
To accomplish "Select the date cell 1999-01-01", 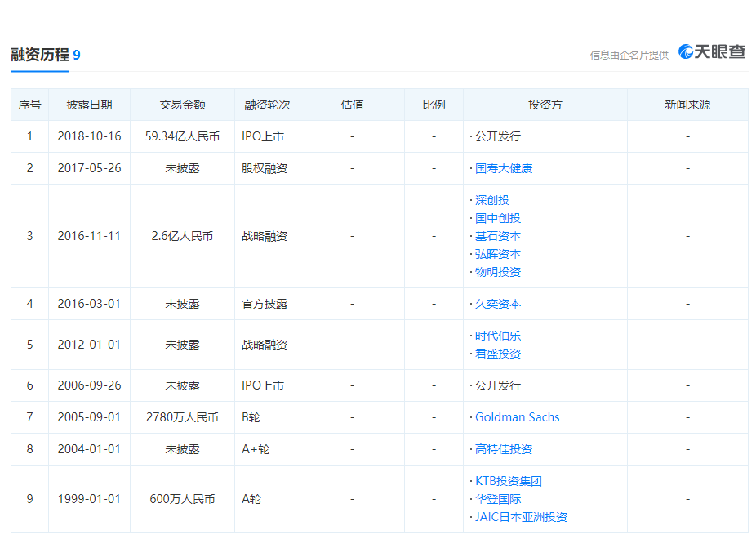I will 89,499.
